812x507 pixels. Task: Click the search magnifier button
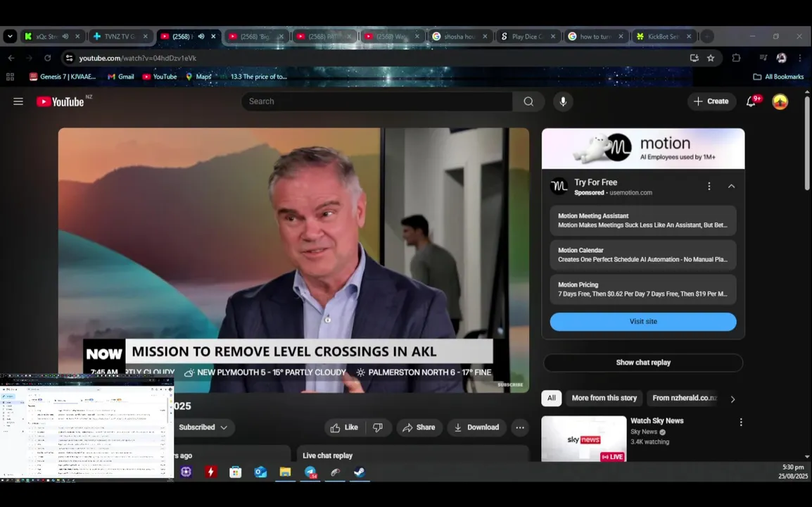coord(528,101)
